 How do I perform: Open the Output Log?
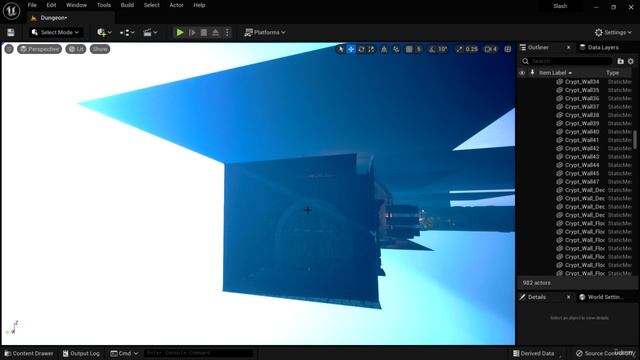81,353
